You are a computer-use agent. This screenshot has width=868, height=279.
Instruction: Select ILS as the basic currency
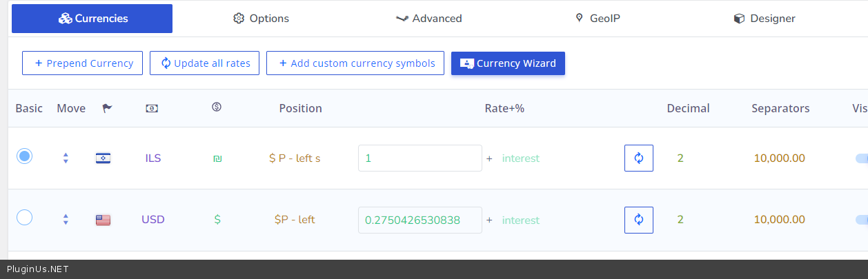[x=24, y=156]
